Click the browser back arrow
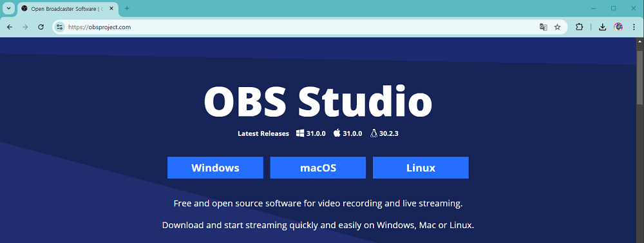 10,27
